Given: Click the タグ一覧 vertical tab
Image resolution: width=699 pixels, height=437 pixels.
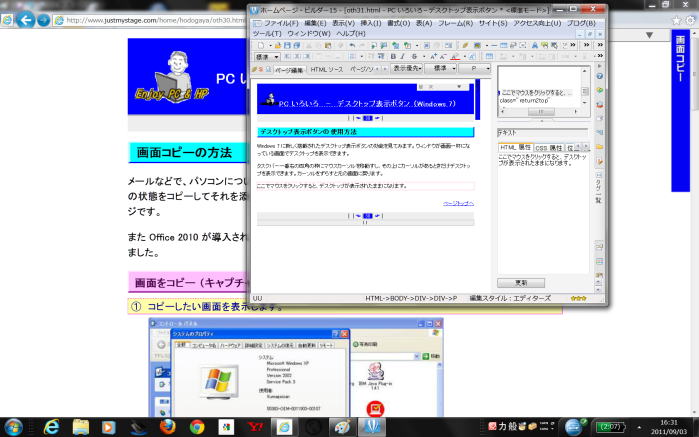Looking at the screenshot, I should 599,190.
